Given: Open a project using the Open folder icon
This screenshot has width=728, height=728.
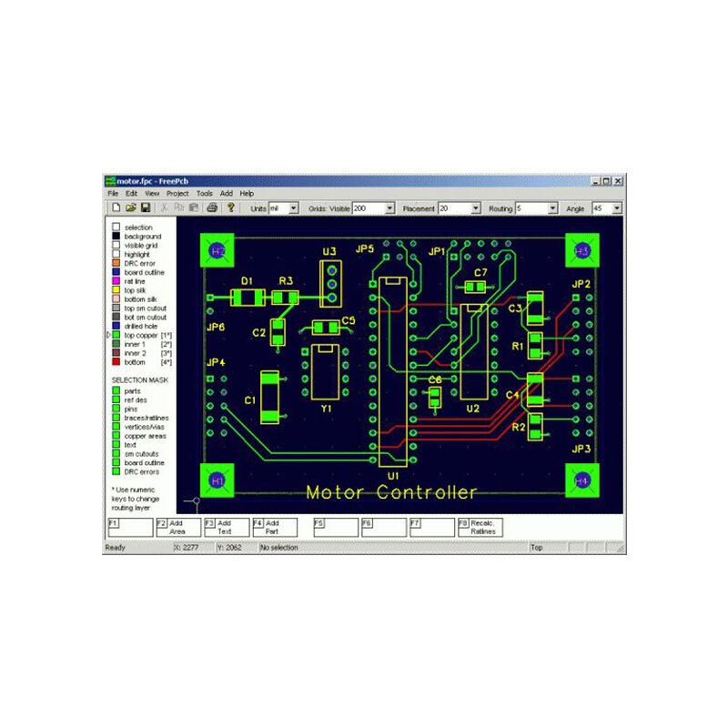Looking at the screenshot, I should click(x=132, y=208).
